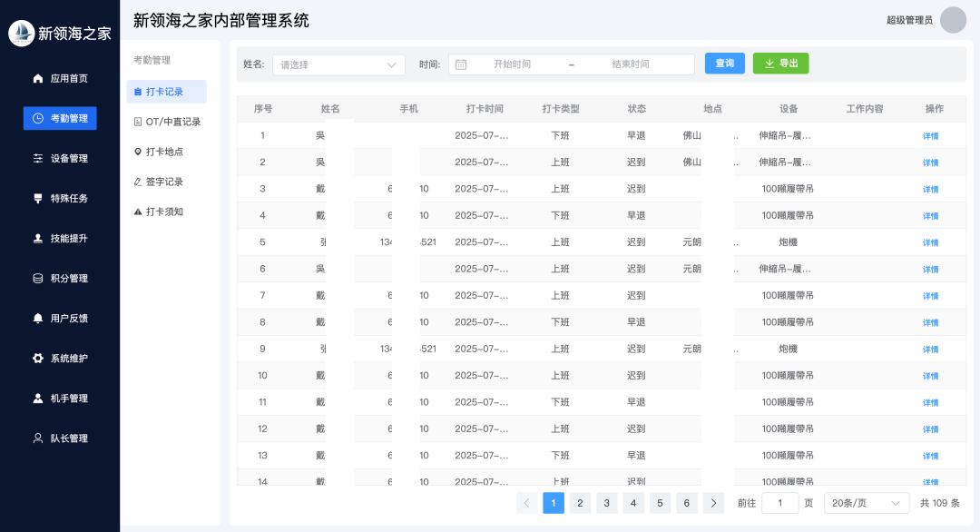Click the calendar icon in time range field
The image size is (980, 532).
461,64
